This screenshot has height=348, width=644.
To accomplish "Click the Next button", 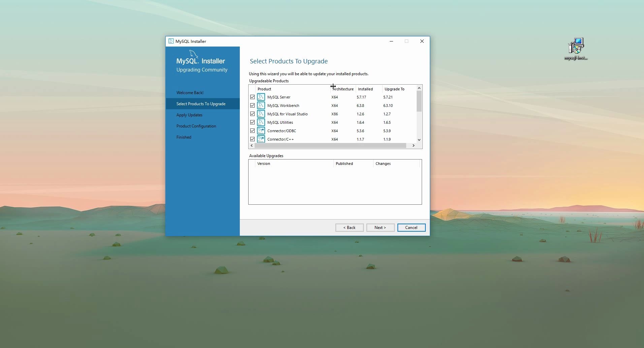I will (380, 228).
